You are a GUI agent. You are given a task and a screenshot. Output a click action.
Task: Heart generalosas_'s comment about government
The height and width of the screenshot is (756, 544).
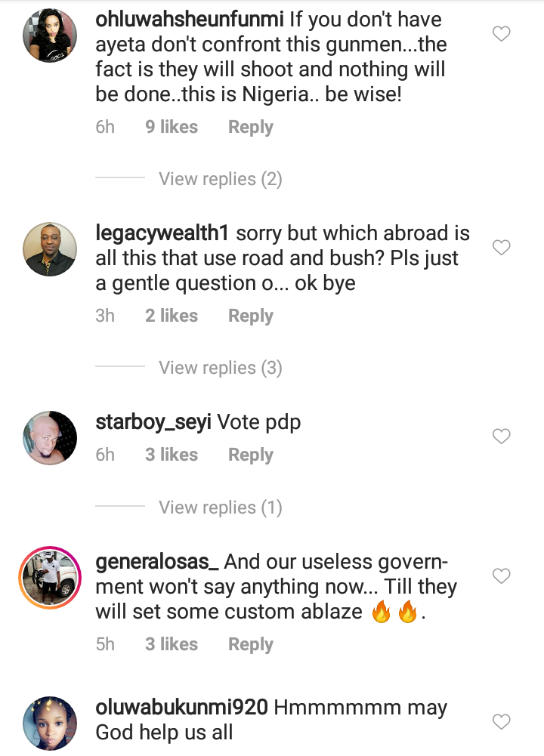click(x=501, y=577)
